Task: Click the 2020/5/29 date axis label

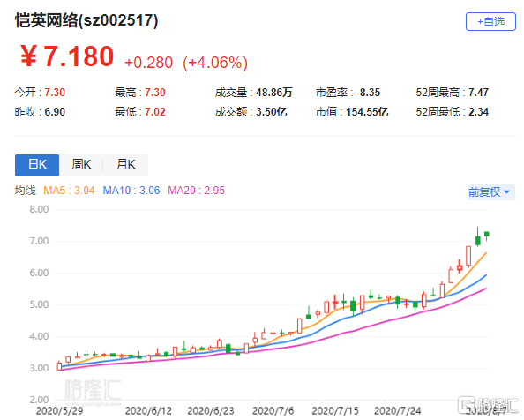Action: click(x=59, y=410)
